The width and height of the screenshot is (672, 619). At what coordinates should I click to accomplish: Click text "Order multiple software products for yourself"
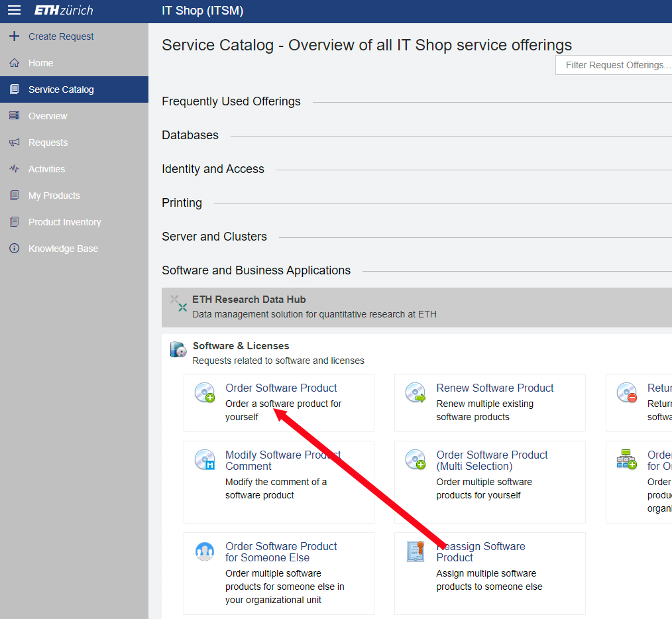(x=484, y=488)
